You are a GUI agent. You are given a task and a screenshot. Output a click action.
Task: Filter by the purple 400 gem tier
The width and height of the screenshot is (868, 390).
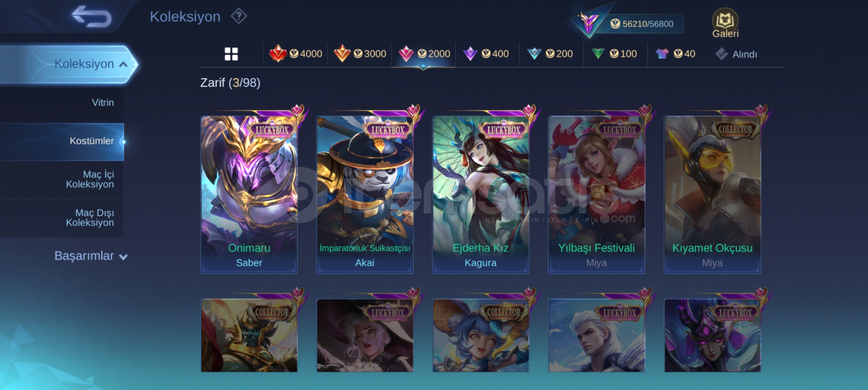[x=486, y=54]
